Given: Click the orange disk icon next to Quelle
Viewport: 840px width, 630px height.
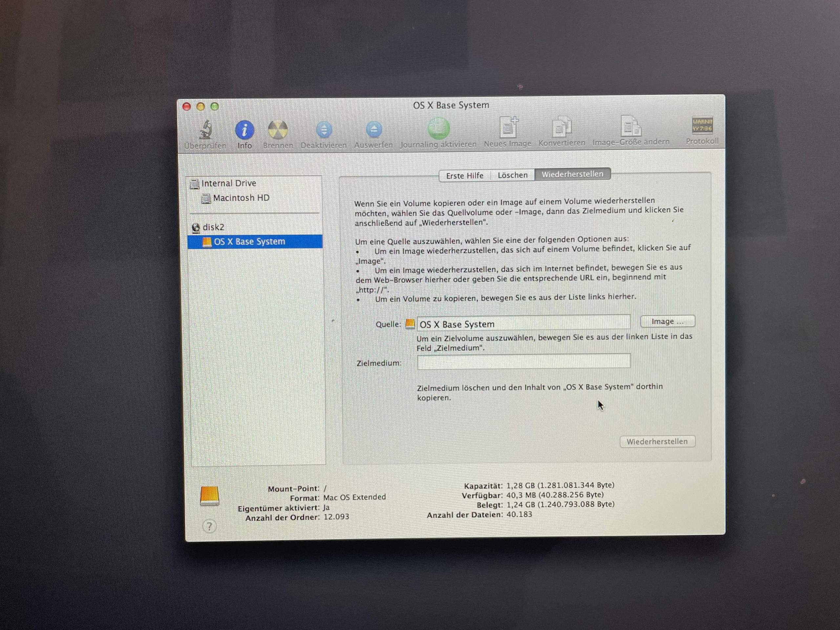Looking at the screenshot, I should pos(410,324).
